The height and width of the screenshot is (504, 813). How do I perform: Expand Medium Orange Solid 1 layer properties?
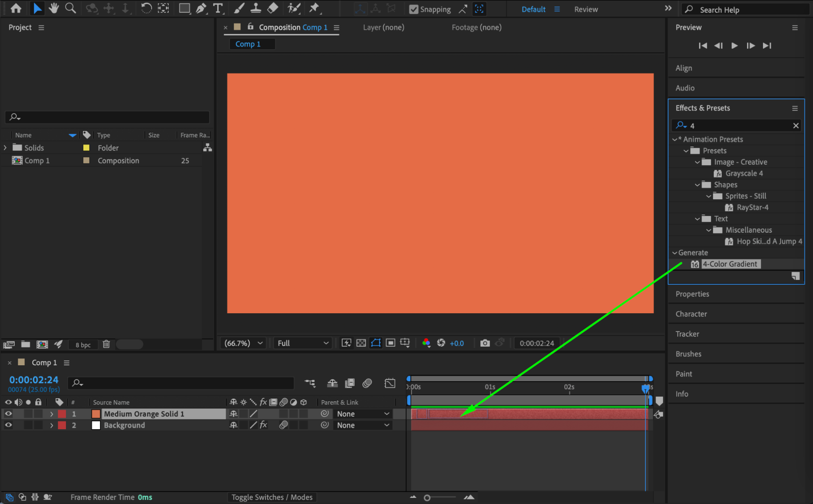52,414
